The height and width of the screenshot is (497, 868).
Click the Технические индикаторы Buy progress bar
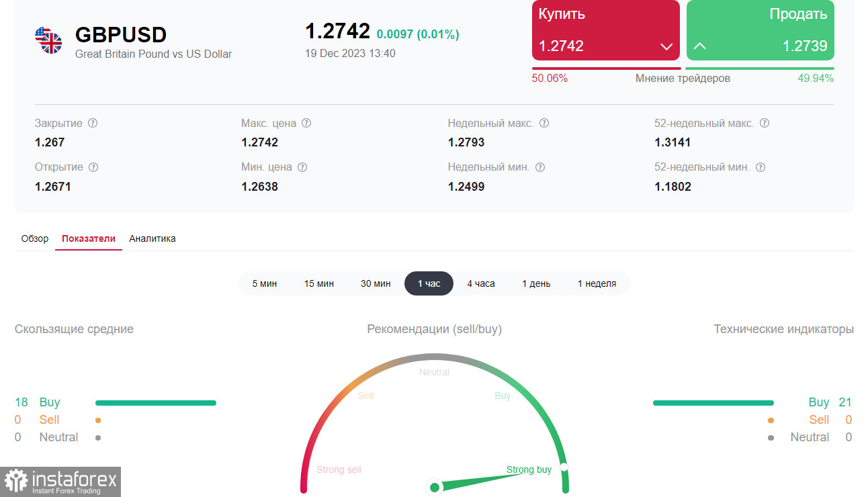[713, 403]
